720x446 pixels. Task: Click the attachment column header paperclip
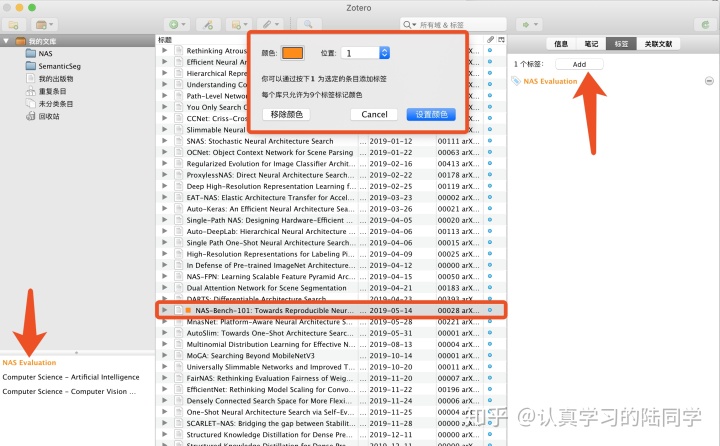490,40
